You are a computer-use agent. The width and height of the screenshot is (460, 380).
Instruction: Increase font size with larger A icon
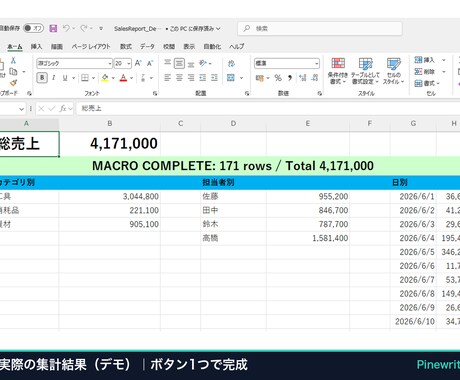click(138, 63)
